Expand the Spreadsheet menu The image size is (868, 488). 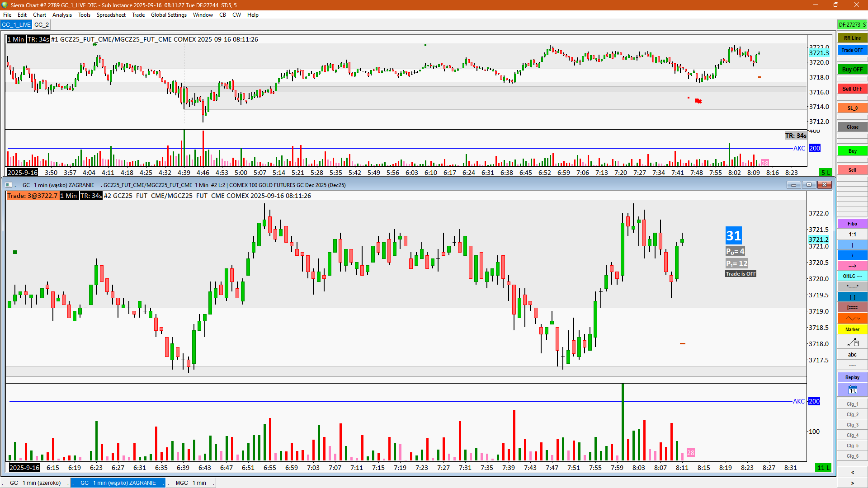[x=111, y=15]
